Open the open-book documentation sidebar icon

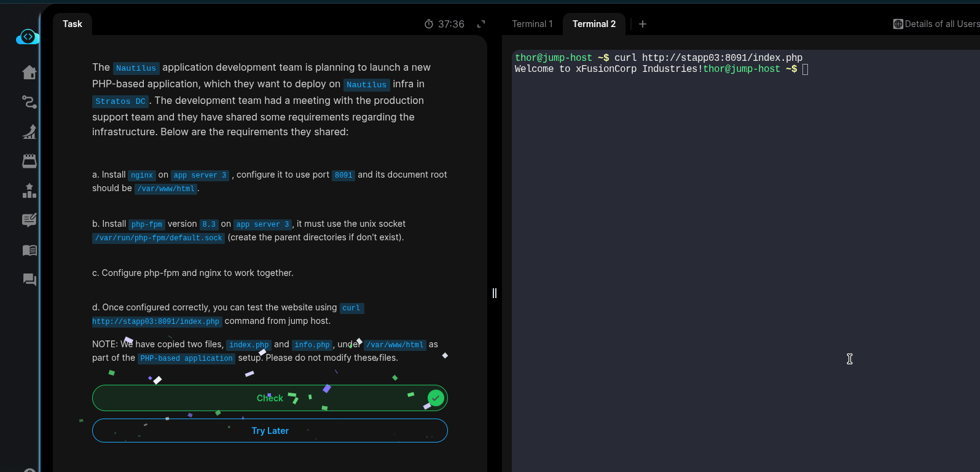[29, 250]
